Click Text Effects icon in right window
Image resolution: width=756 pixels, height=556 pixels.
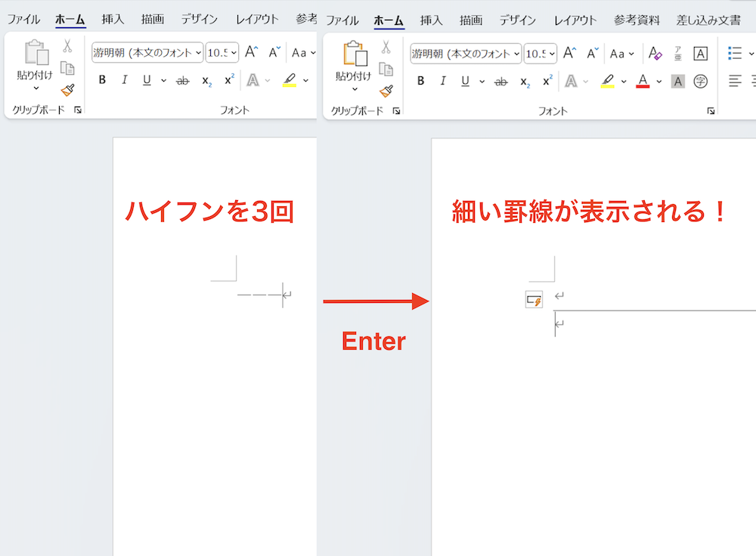(x=571, y=81)
